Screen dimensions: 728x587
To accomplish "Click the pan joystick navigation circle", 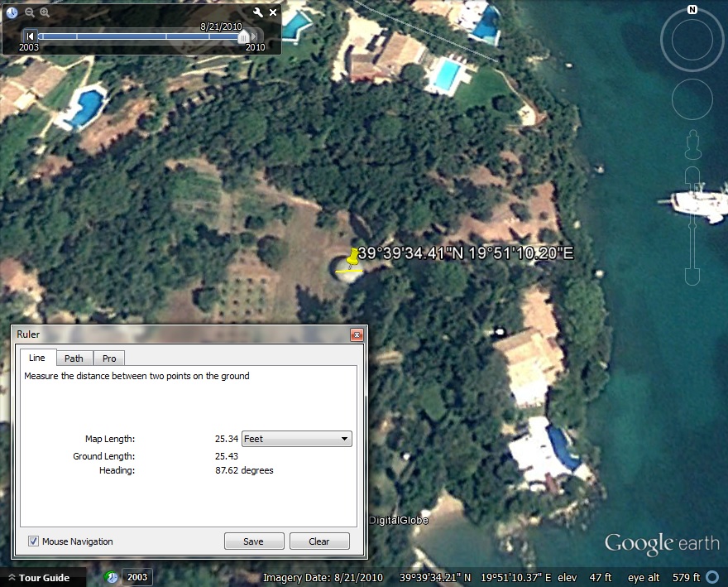I will 692,100.
